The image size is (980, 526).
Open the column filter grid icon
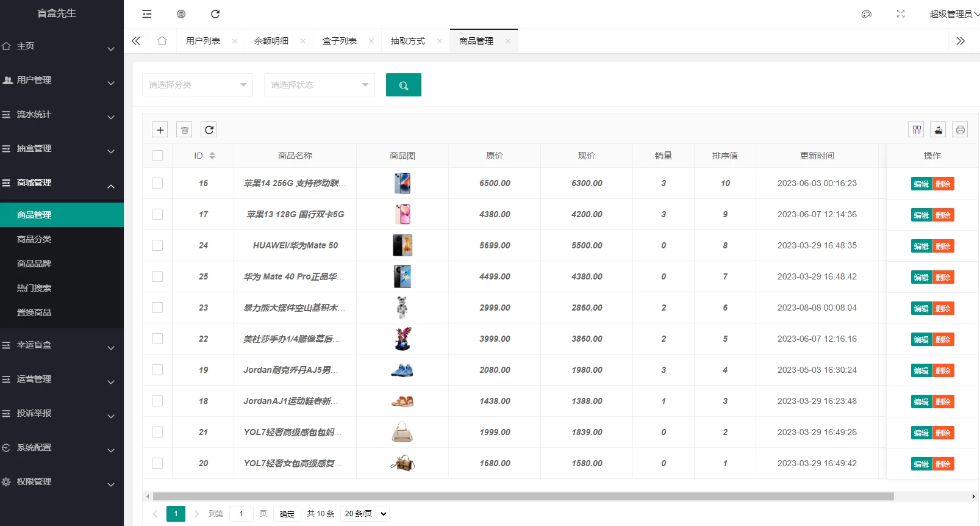coord(917,129)
